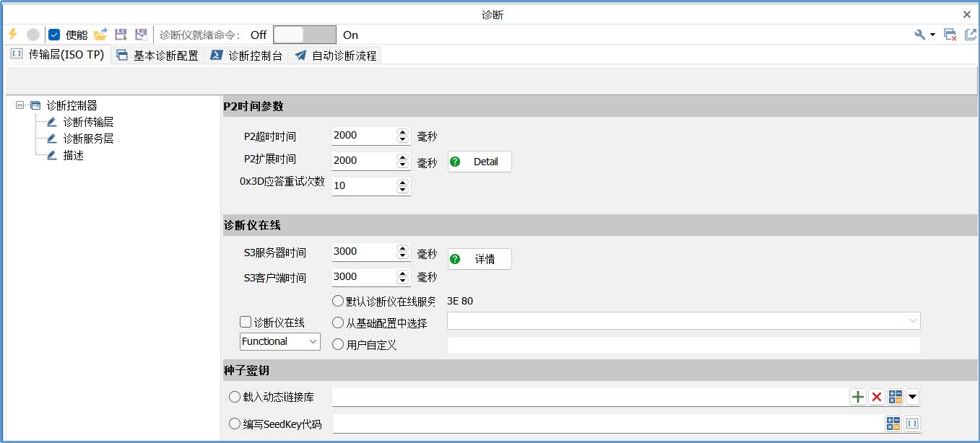Click the 0x3D应答重试次数 value field
Screen dimensions: 980x443
(364, 186)
